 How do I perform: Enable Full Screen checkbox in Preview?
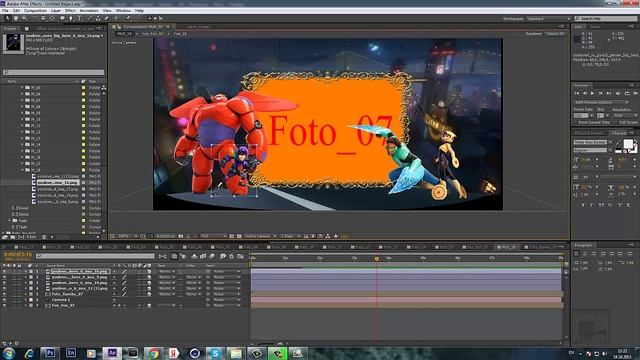click(616, 122)
